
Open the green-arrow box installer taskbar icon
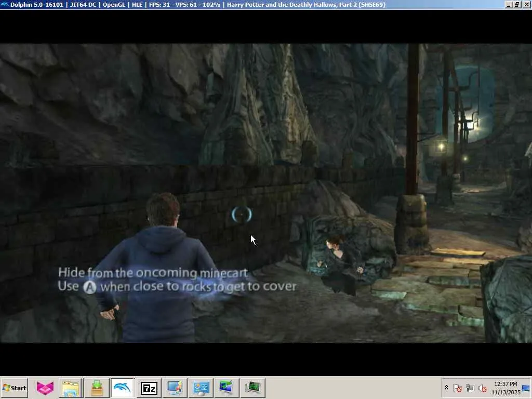click(x=97, y=388)
